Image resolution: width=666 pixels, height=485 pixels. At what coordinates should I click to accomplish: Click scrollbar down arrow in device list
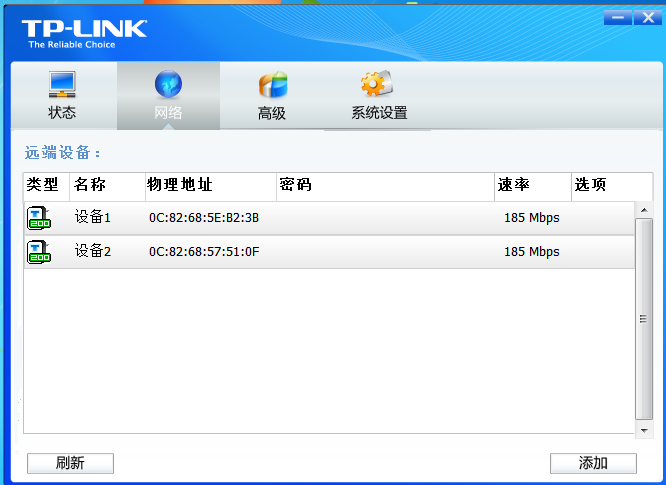[644, 429]
